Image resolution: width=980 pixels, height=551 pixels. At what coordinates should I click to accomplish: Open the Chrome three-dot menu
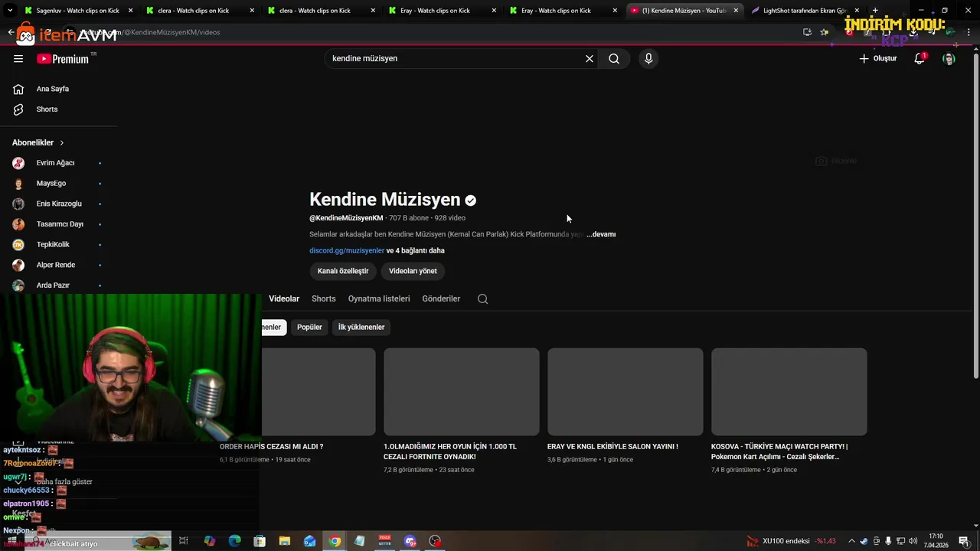tap(968, 32)
